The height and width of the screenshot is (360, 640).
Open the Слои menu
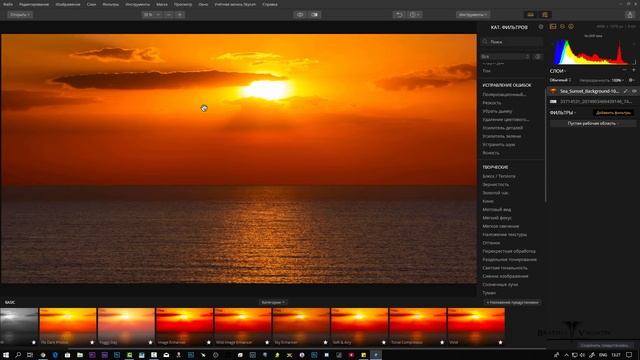pyautogui.click(x=91, y=4)
